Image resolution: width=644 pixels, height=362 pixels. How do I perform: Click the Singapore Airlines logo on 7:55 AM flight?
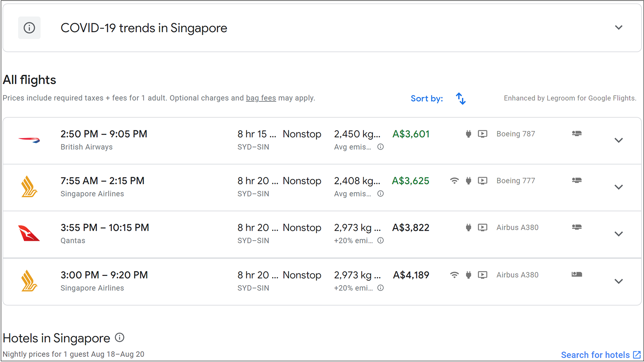tap(29, 187)
